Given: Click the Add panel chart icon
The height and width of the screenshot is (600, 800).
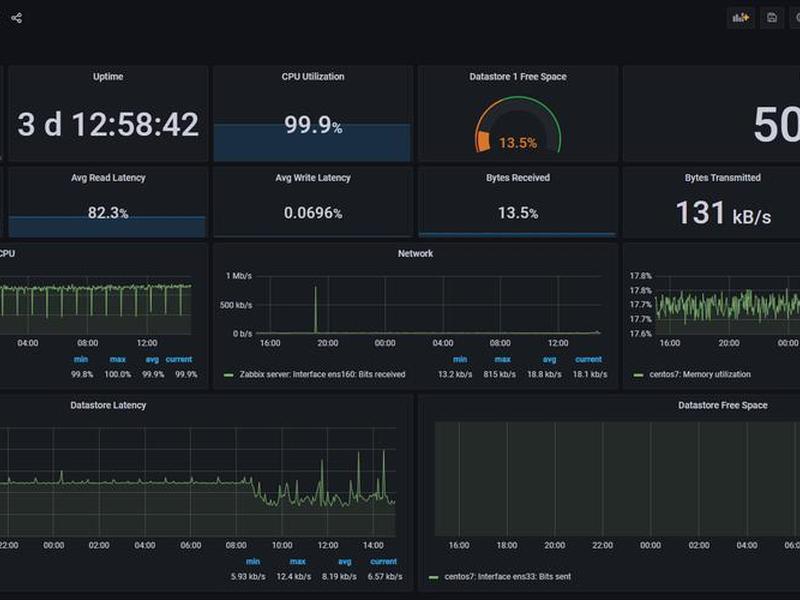Looking at the screenshot, I should click(740, 18).
